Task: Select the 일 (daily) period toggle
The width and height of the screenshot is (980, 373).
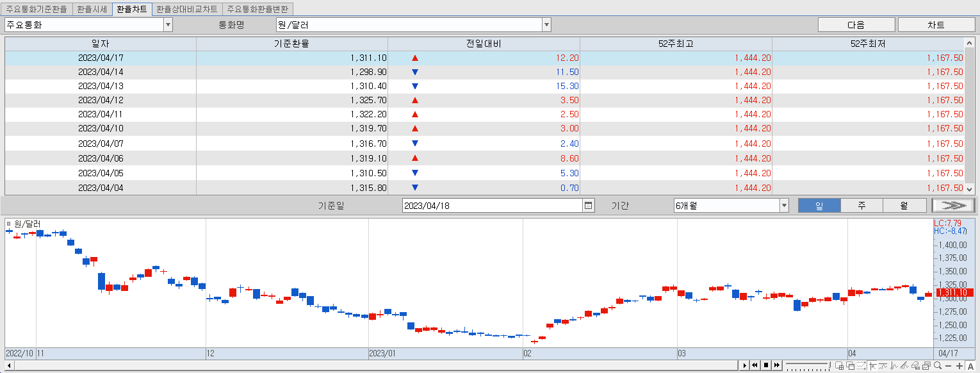Action: [x=819, y=206]
